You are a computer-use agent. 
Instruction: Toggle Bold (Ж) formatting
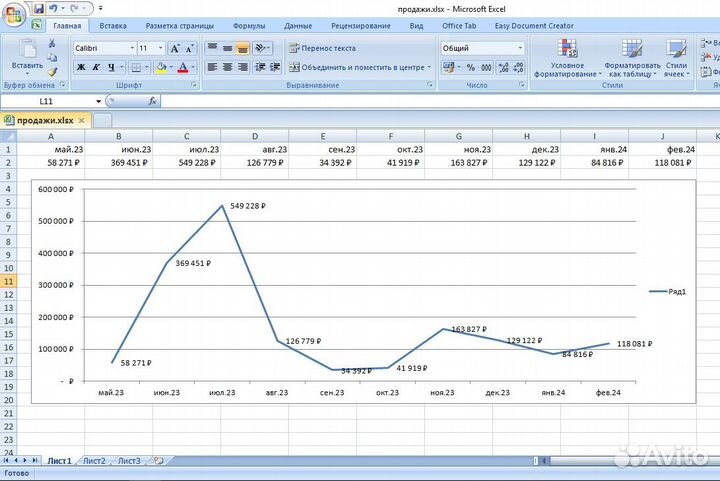tap(82, 68)
